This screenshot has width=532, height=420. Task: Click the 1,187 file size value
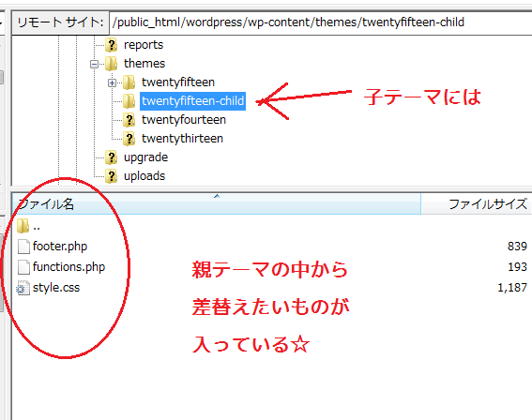(512, 288)
